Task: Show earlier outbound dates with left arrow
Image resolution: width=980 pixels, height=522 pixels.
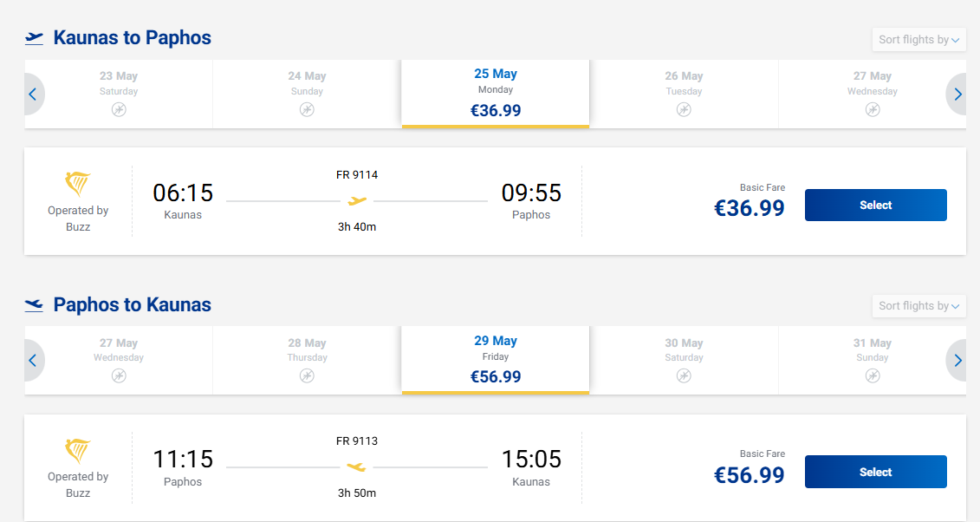Action: [x=33, y=95]
